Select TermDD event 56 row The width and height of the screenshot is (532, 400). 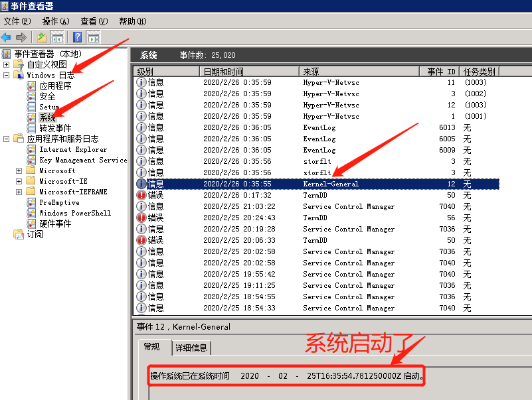tap(317, 218)
